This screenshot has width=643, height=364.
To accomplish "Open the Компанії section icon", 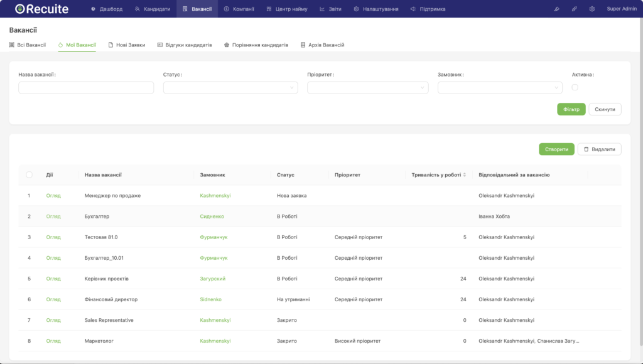I will click(227, 9).
